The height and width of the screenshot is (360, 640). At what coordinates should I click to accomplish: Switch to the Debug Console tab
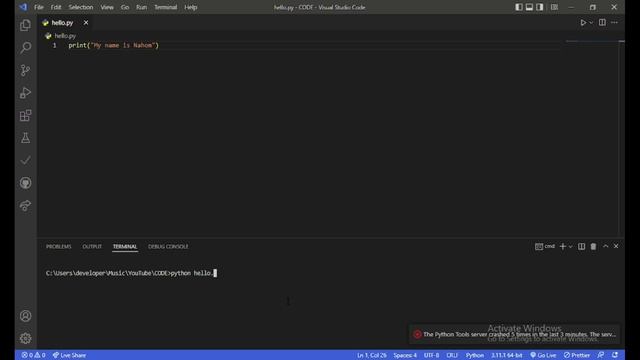click(x=168, y=247)
